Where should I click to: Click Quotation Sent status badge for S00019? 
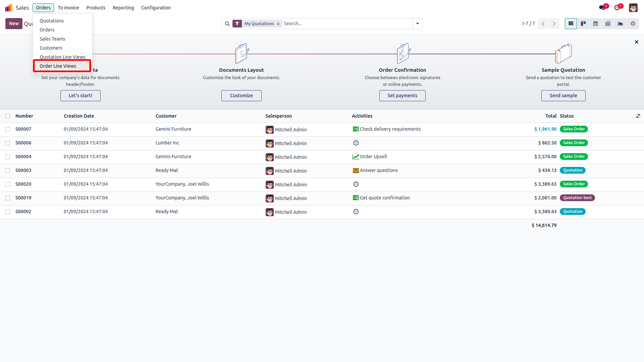[x=577, y=198]
